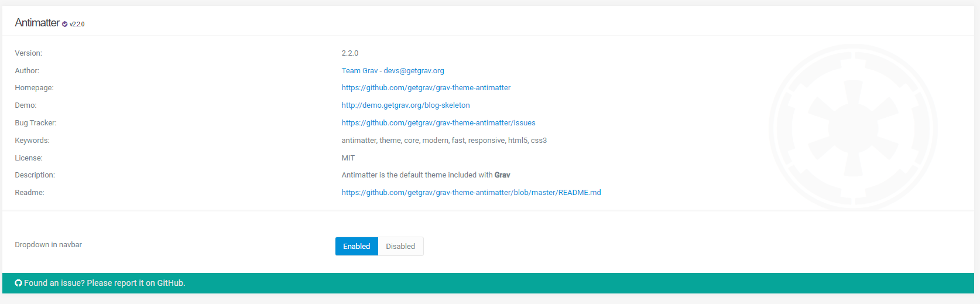Click the 'Keywords:' label

(32, 141)
